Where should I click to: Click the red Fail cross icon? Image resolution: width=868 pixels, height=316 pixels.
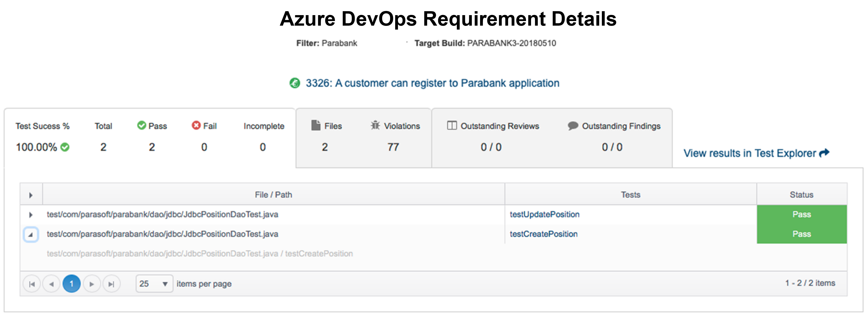pyautogui.click(x=196, y=125)
